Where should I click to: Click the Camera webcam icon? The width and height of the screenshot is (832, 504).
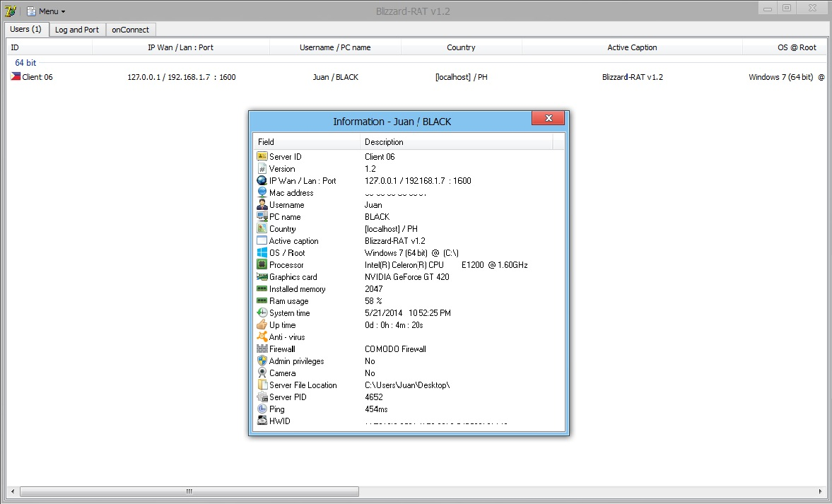pyautogui.click(x=262, y=373)
